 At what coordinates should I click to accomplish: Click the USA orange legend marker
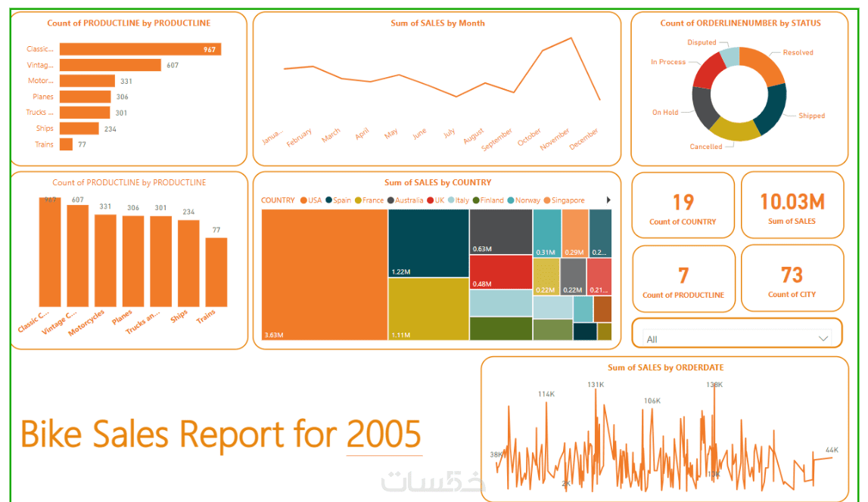point(304,200)
